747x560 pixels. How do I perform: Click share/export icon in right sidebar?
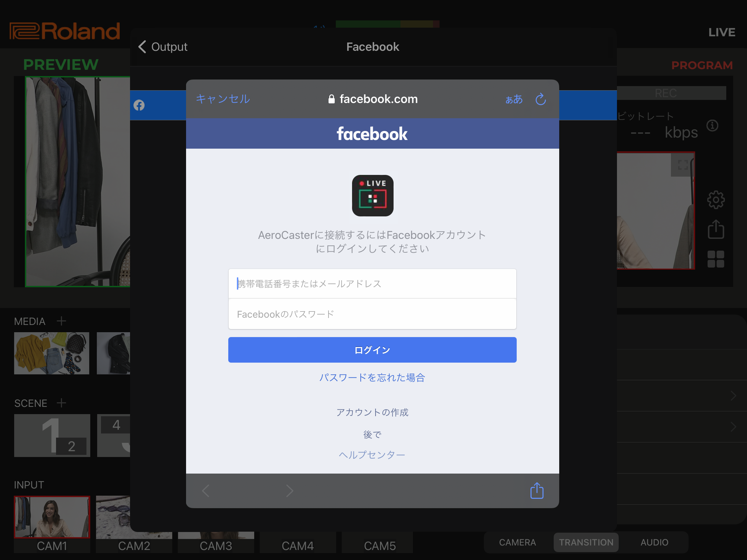pyautogui.click(x=716, y=229)
